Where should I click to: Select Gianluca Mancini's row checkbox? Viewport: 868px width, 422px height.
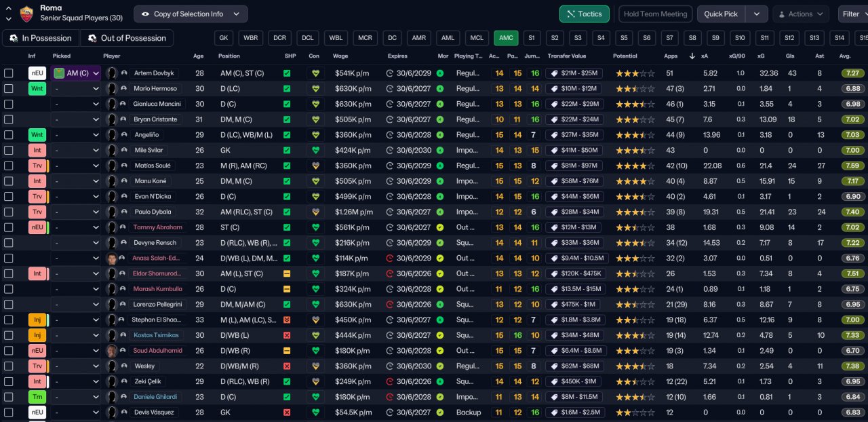(x=9, y=104)
